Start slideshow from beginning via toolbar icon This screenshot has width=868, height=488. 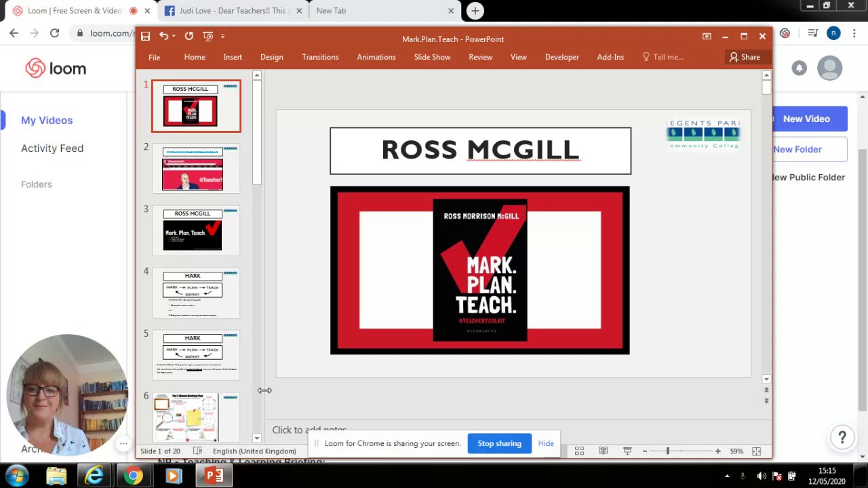tap(208, 36)
